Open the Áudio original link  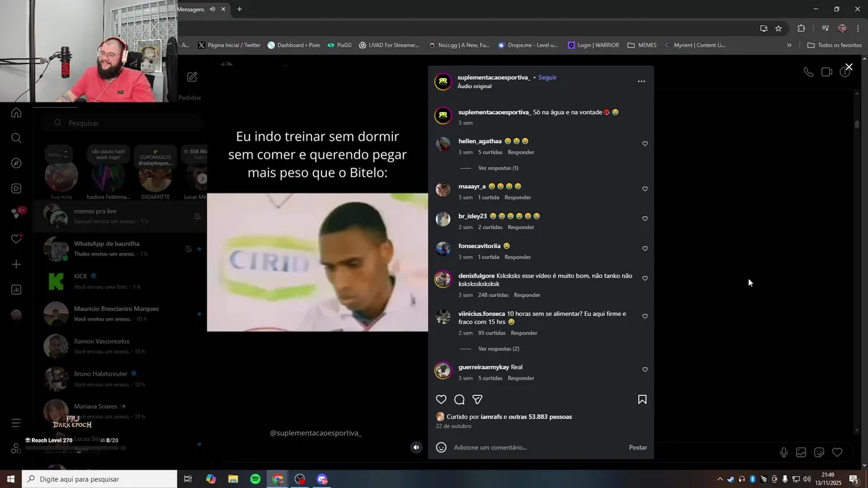(475, 87)
